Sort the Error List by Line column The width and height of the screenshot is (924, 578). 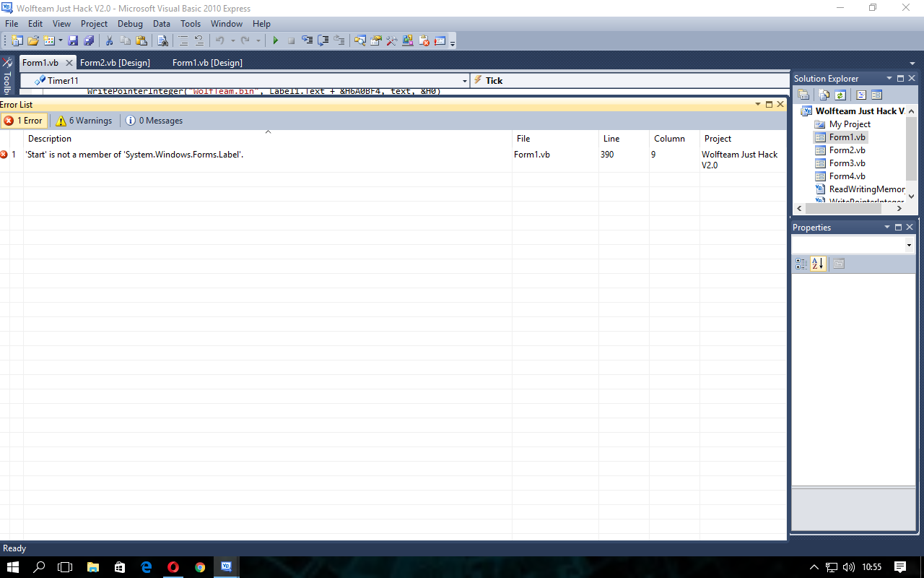624,139
